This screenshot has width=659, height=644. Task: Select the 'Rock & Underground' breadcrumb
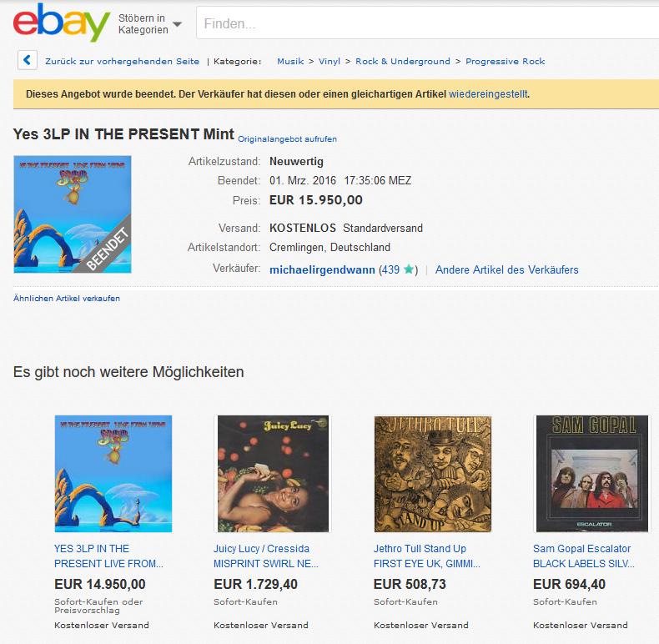(403, 61)
